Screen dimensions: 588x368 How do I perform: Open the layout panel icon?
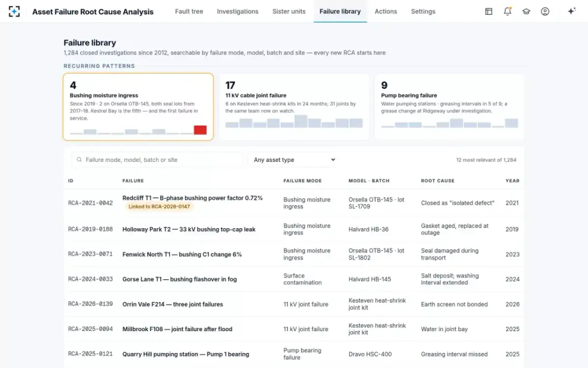pyautogui.click(x=489, y=11)
